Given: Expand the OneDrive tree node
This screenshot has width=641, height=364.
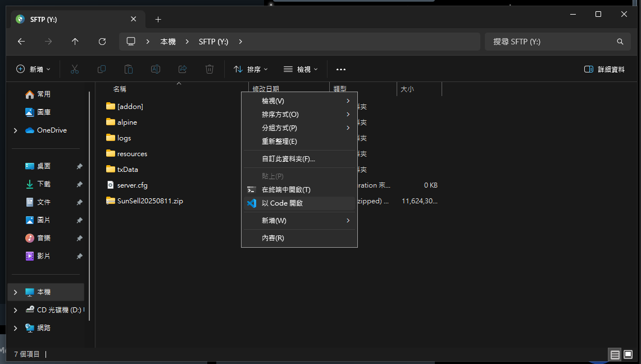Looking at the screenshot, I should (15, 130).
